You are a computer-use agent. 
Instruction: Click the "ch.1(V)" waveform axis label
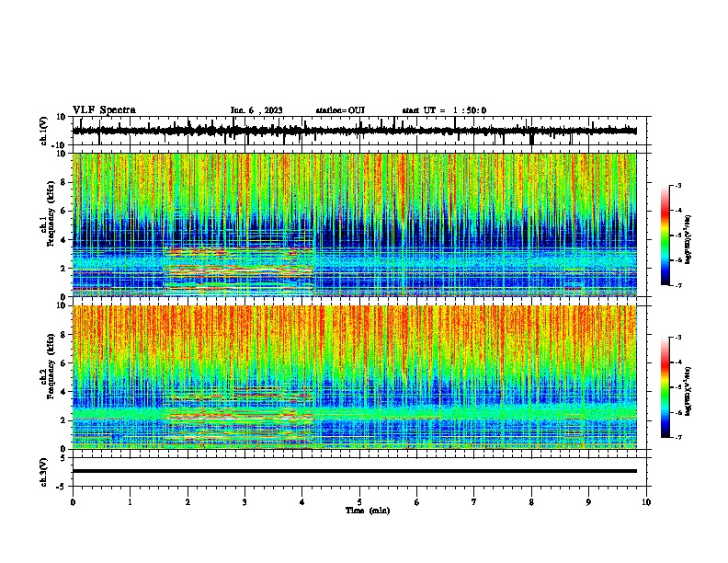click(x=43, y=131)
